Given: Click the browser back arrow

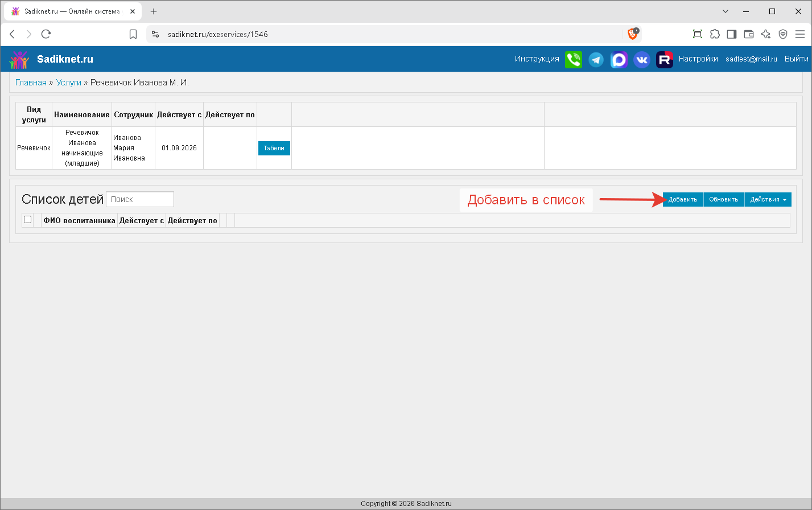Looking at the screenshot, I should pos(13,34).
